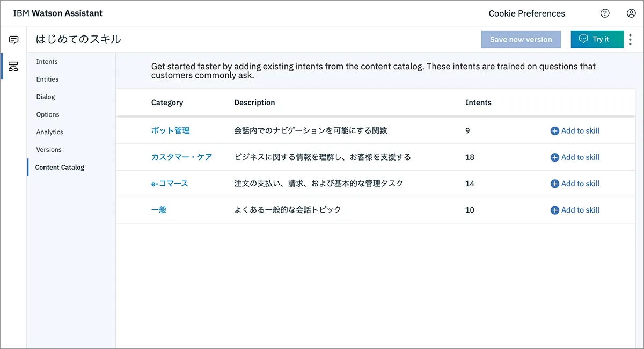Screen dimensions: 644x349
Task: Open the 一般 category
Action: pos(159,210)
